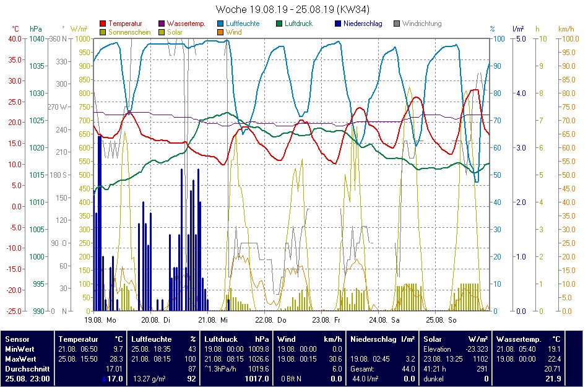Click the '44.0 l/m²' precipitation total
588x387 pixels.
click(x=365, y=379)
